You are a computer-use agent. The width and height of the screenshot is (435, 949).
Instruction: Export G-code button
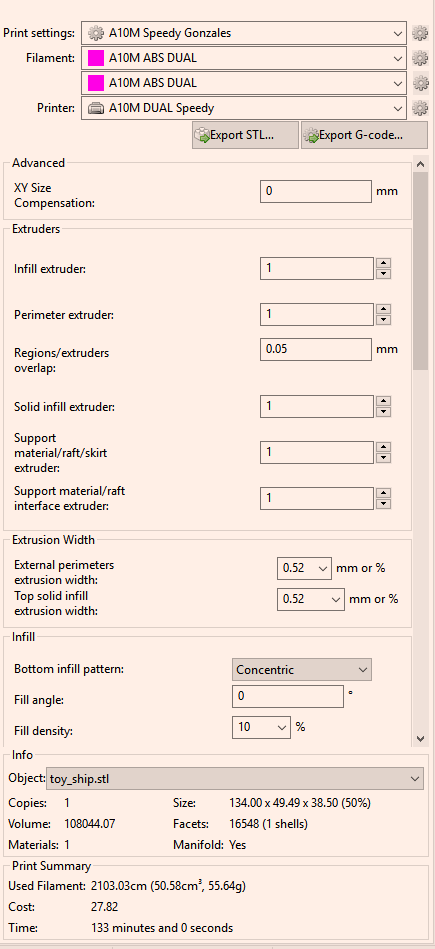pos(364,135)
